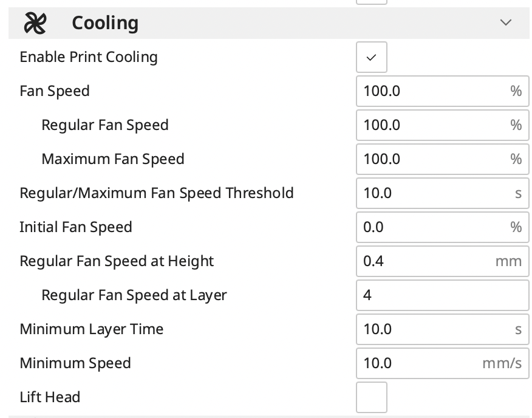Viewport: 532px width, 418px height.
Task: Click the Fan Speed value field
Action: (x=443, y=91)
